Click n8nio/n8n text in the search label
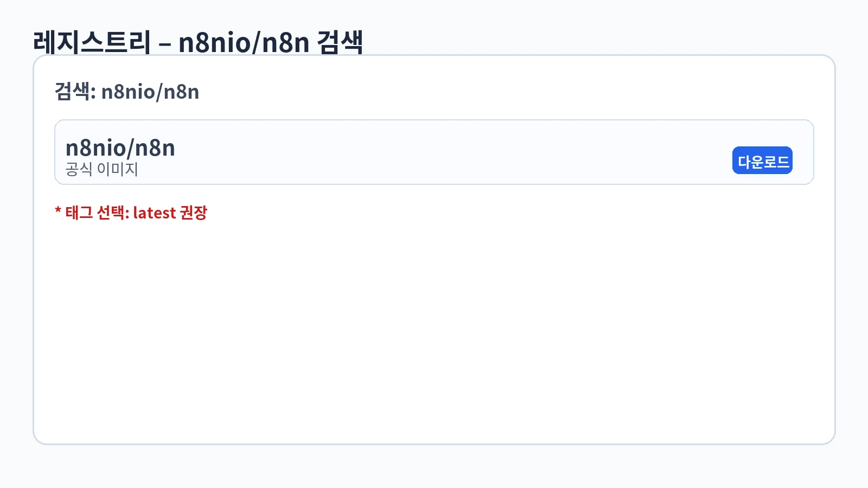Screen dimensions: 868x488 (x=150, y=92)
